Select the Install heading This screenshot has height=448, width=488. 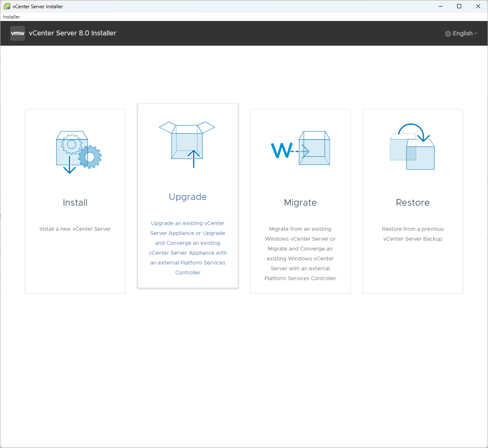(75, 202)
